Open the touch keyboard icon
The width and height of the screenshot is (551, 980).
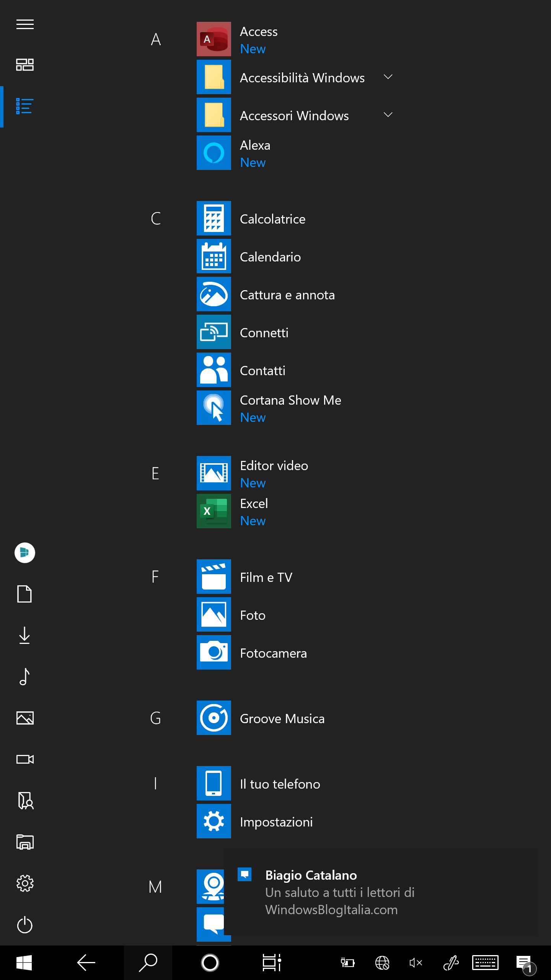(485, 962)
